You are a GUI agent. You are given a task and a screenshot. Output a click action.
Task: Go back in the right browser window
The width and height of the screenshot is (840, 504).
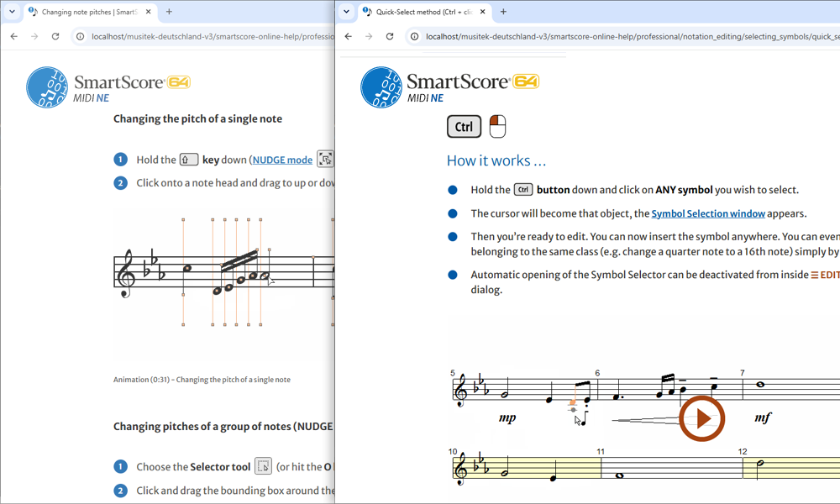coord(349,36)
